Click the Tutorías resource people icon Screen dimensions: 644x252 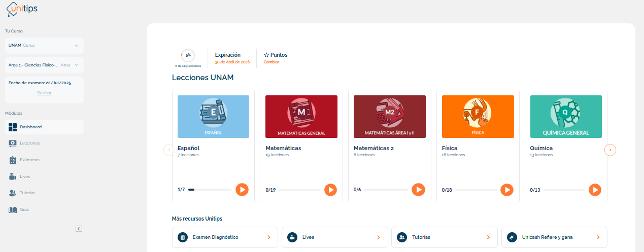[x=402, y=237]
